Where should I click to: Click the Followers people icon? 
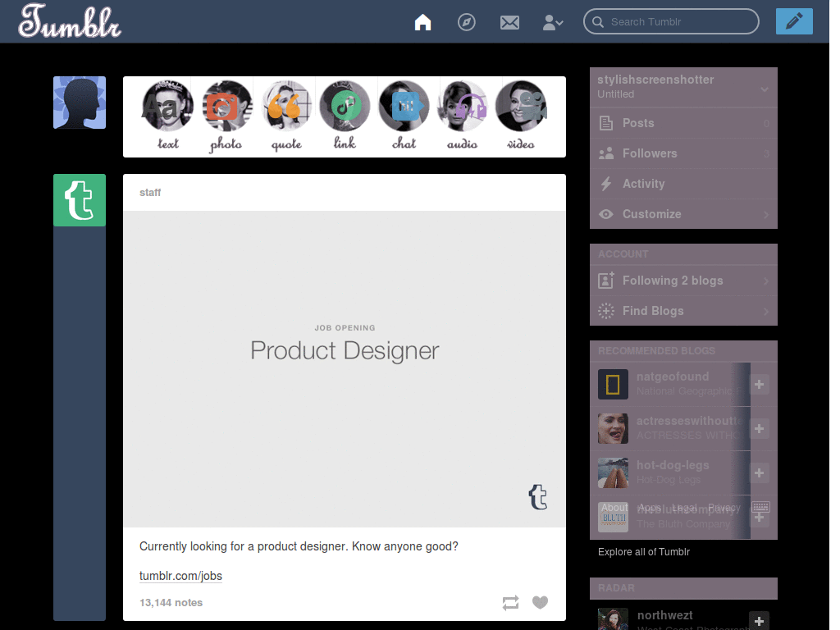click(606, 153)
